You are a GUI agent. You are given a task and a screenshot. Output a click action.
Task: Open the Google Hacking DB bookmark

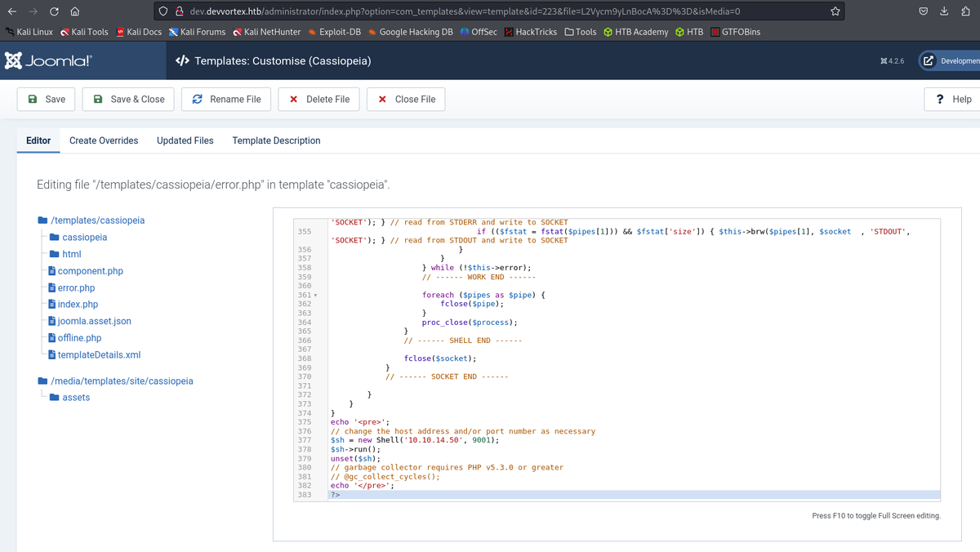[410, 32]
